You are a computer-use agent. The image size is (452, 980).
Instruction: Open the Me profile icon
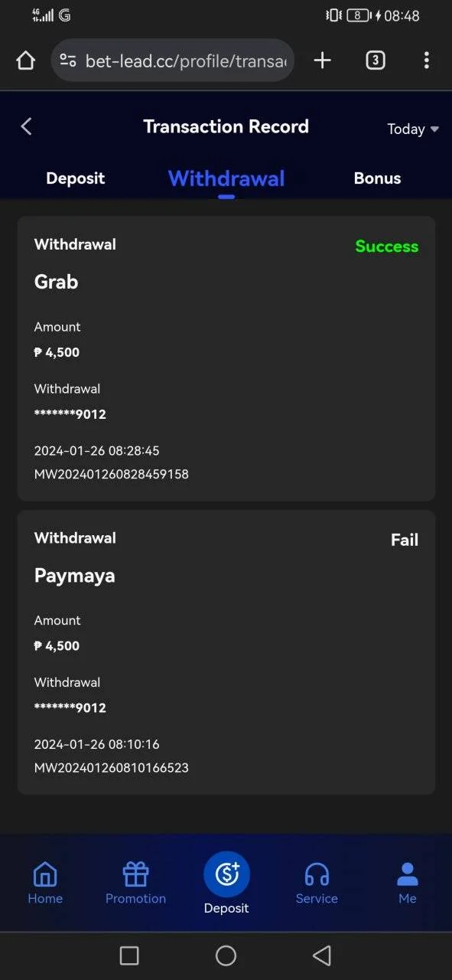click(408, 883)
